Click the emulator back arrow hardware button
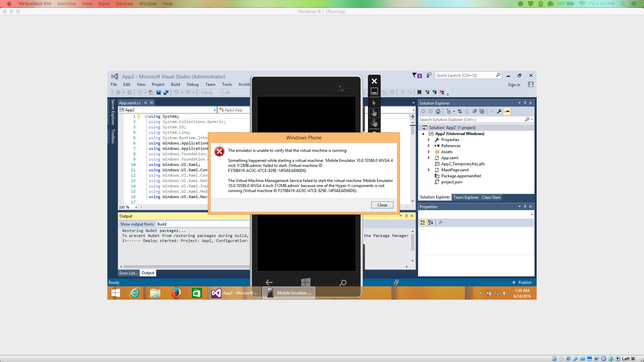This screenshot has width=644, height=362. tap(269, 283)
